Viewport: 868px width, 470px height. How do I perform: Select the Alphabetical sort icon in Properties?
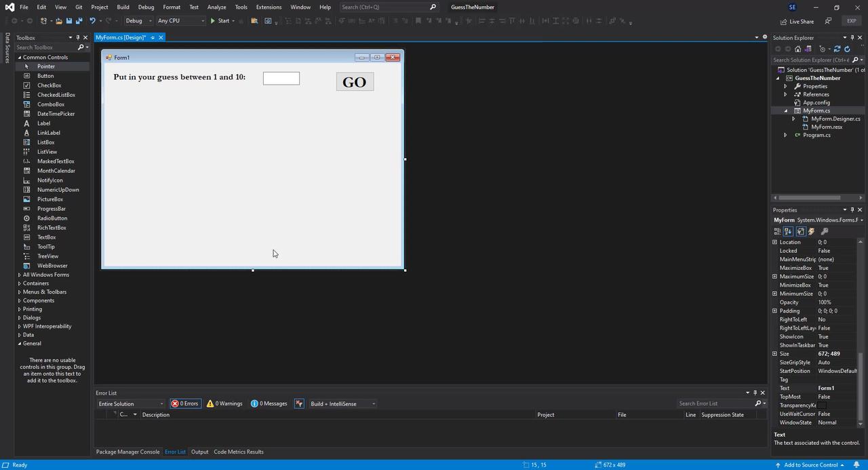coord(787,231)
